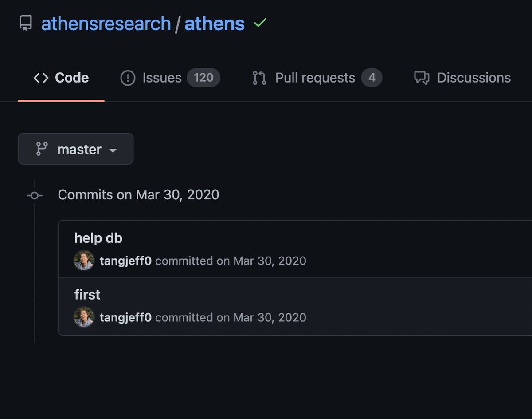This screenshot has width=532, height=419.
Task: Open the Discussions tab
Action: click(x=462, y=78)
